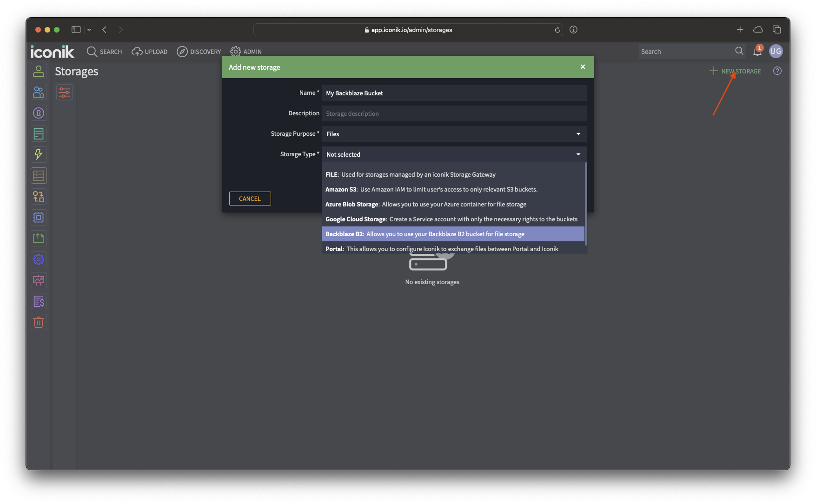Open the orange shapes-and-arrows icon in the sidebar
This screenshot has width=816, height=504.
[x=39, y=197]
